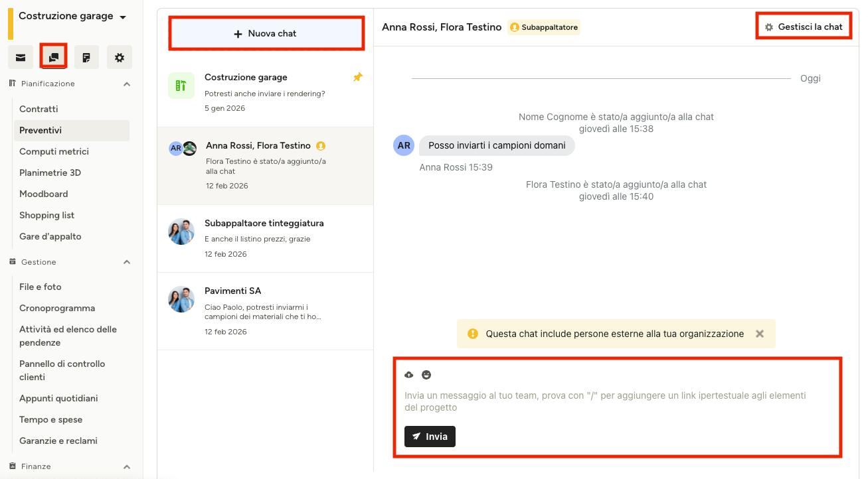Open the mail inbox icon
Screen dimensions: 868x479
[21, 58]
